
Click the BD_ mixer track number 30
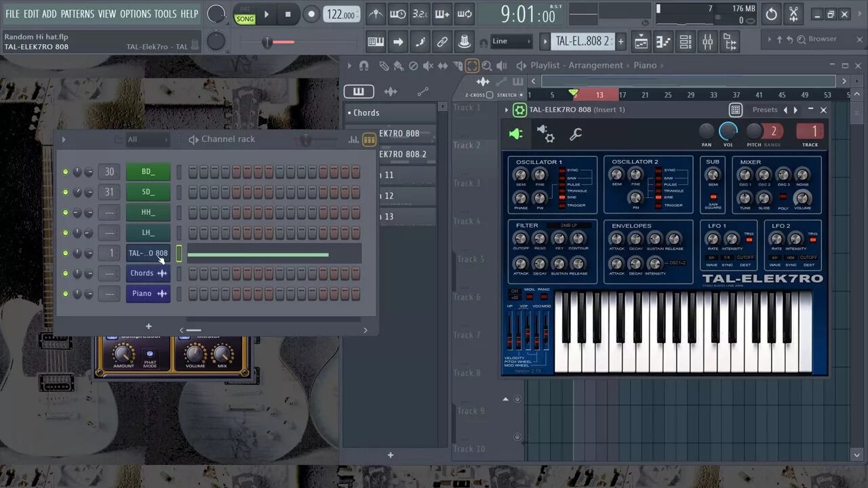[109, 172]
